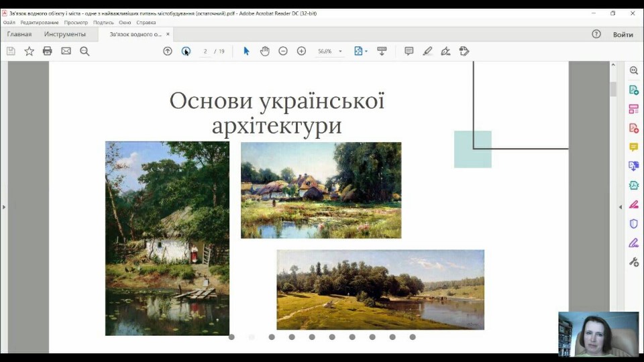644x362 pixels.
Task: Click the tall cottage painting image
Action: [167, 239]
